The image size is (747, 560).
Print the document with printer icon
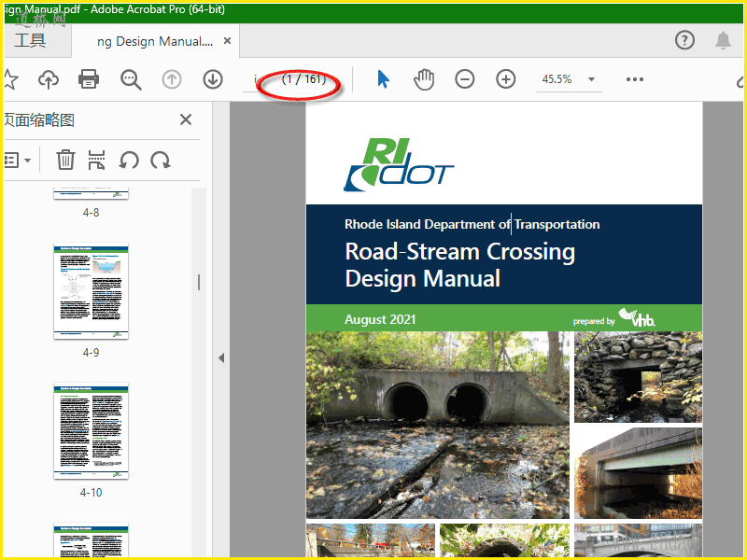tap(89, 79)
